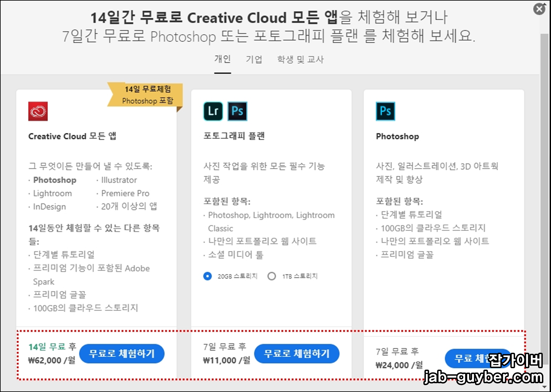This screenshot has width=551, height=392.
Task: Start Photoshop ₩24,000 plan free trial button
Action: 478,358
